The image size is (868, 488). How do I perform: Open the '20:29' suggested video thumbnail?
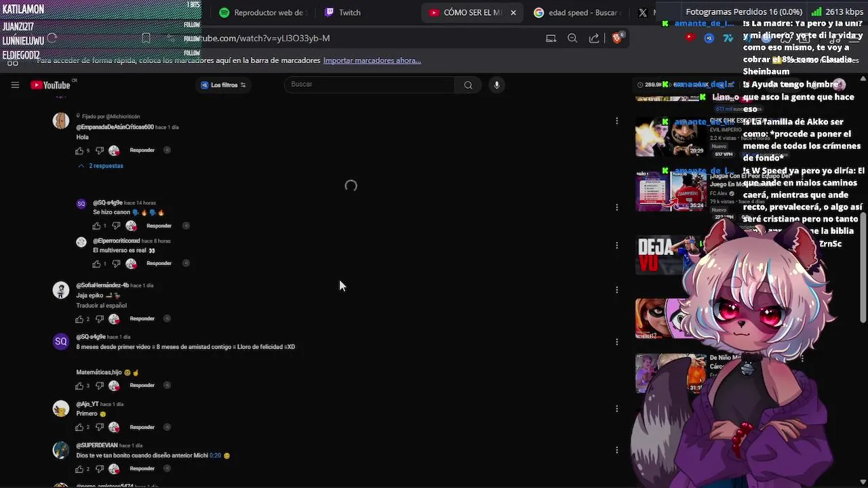coord(671,136)
